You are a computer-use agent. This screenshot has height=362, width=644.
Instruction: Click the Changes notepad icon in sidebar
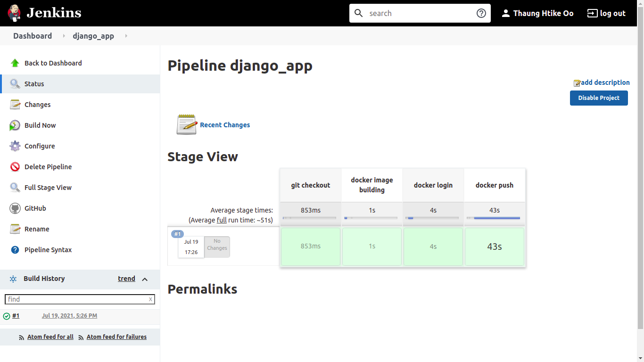pos(15,105)
